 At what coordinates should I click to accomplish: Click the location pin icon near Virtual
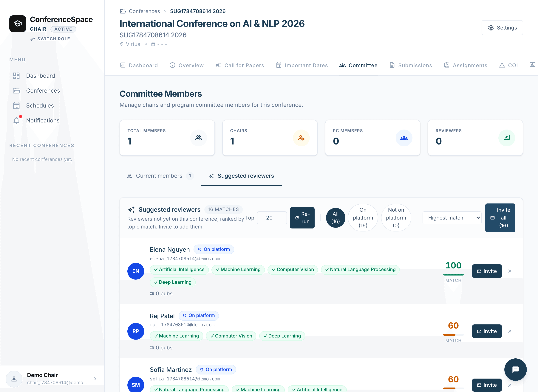point(122,44)
